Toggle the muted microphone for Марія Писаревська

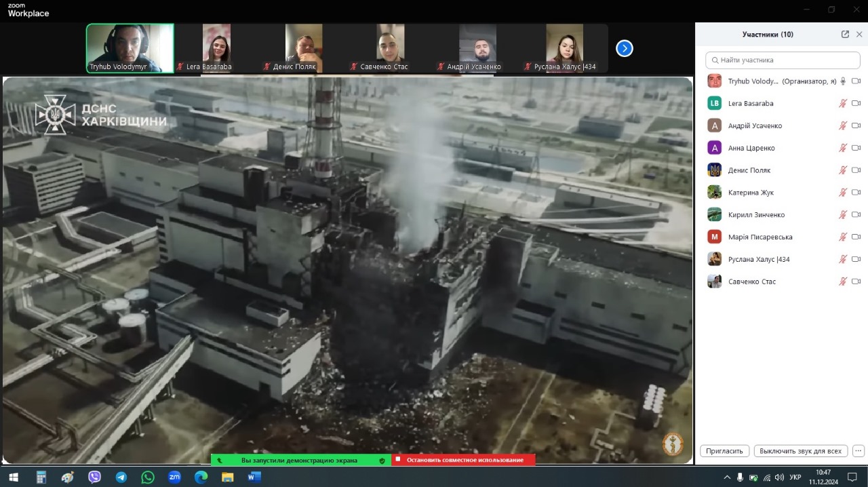843,237
